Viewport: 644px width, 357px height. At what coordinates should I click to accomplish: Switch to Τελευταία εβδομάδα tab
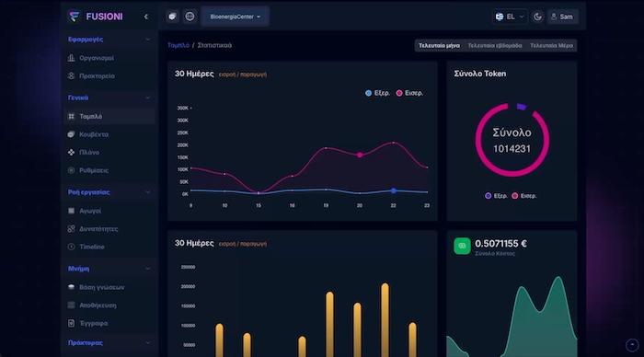[x=495, y=46]
